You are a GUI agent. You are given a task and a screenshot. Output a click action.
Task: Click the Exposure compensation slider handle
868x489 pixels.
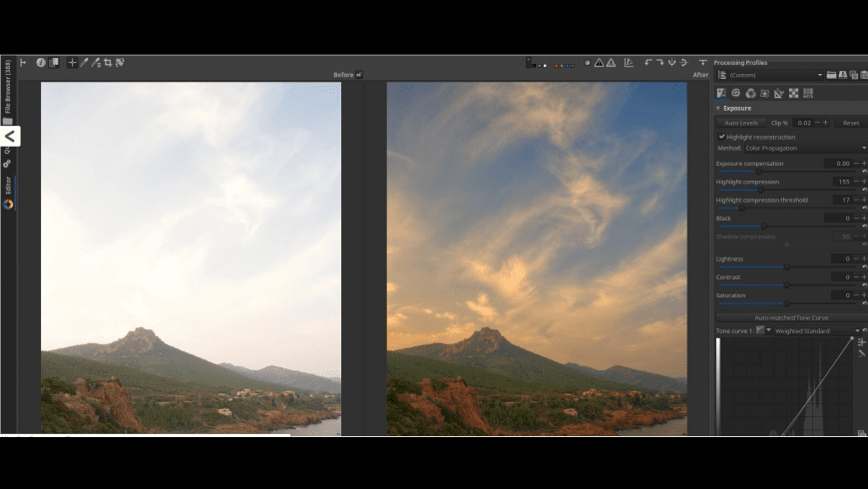pos(758,172)
